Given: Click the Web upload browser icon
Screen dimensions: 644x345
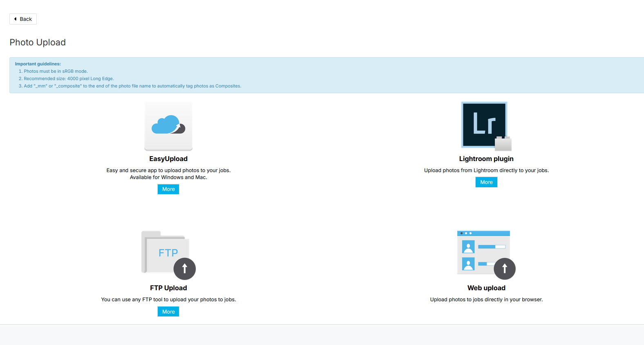Looking at the screenshot, I should click(486, 255).
